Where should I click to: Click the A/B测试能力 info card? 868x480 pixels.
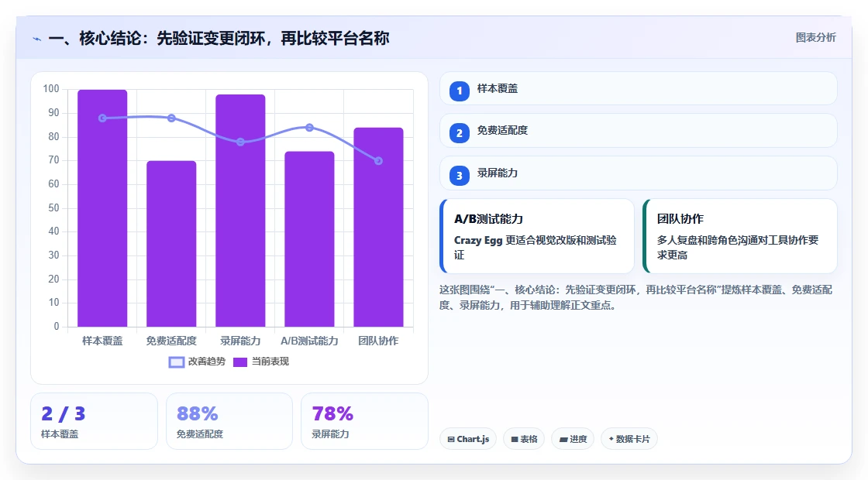click(x=537, y=236)
